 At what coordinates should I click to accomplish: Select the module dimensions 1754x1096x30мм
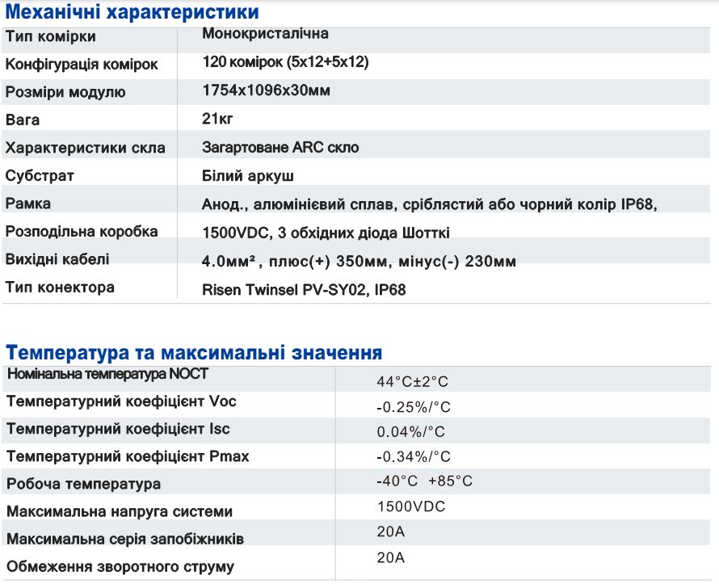(263, 90)
